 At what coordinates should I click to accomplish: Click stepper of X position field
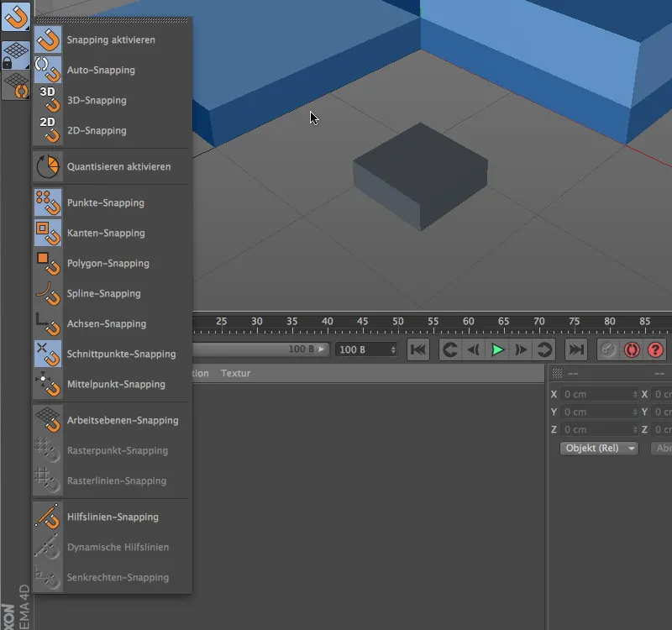pos(635,394)
